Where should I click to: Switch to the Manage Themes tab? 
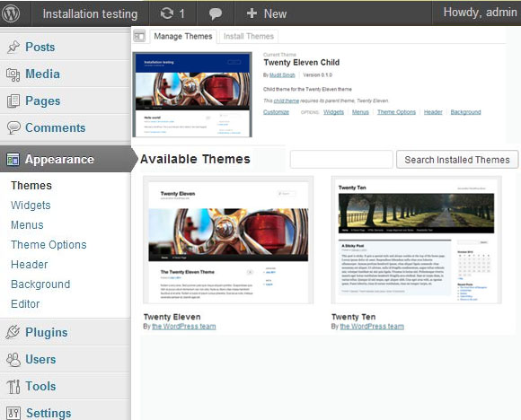[x=183, y=36]
